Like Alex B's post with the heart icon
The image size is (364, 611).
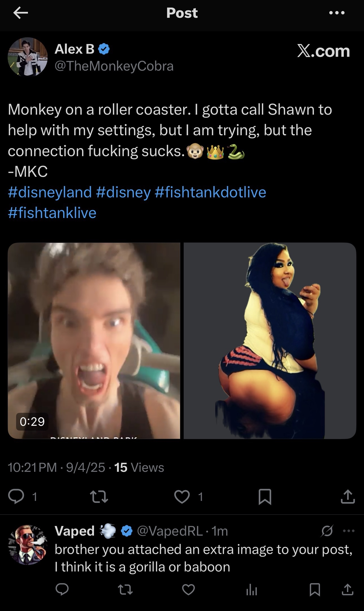click(x=182, y=497)
